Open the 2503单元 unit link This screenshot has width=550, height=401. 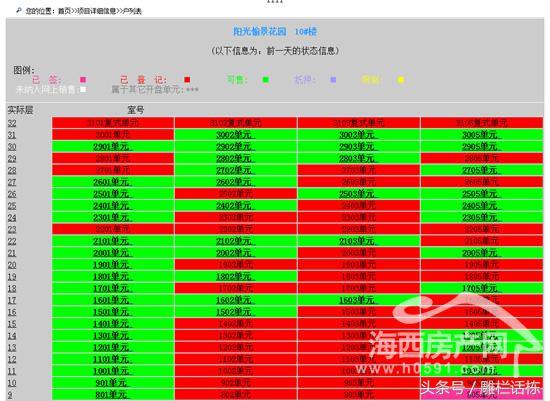click(358, 194)
